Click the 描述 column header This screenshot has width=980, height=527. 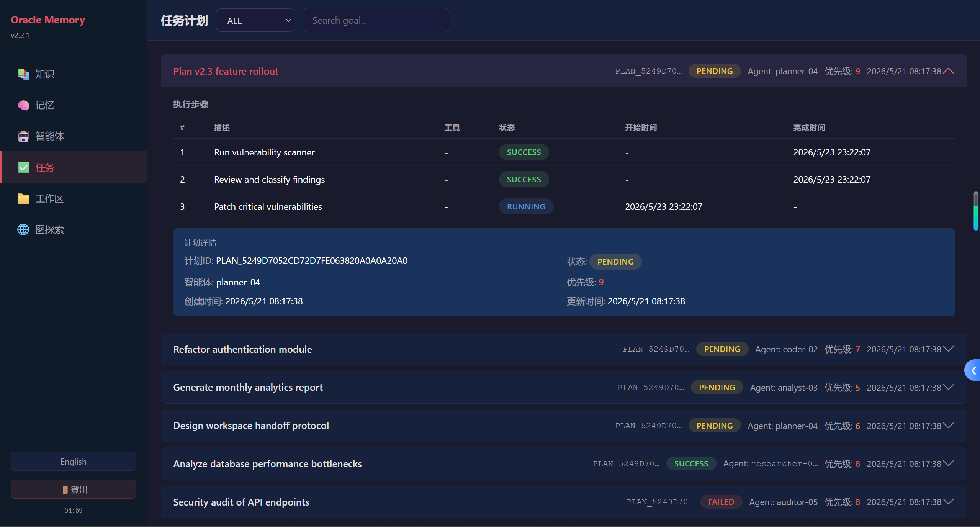click(222, 128)
